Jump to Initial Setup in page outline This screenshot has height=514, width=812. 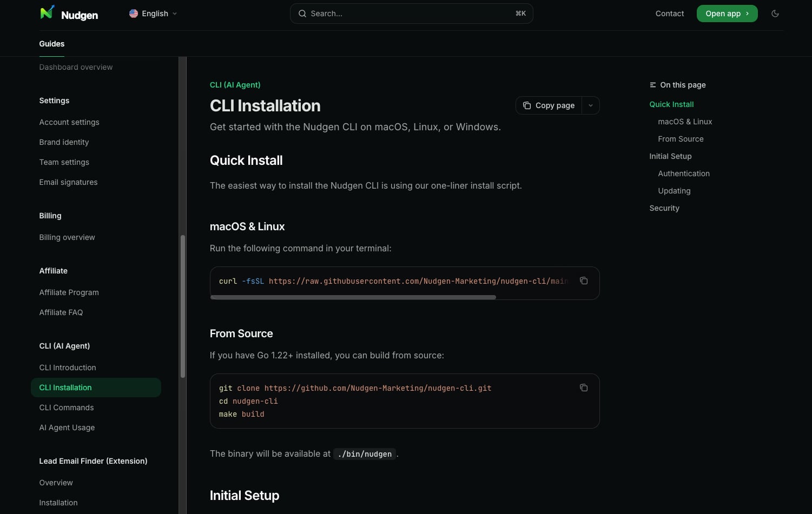tap(670, 156)
